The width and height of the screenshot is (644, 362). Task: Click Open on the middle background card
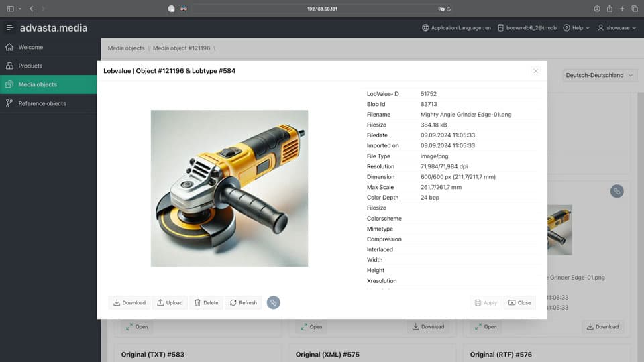[311, 326]
